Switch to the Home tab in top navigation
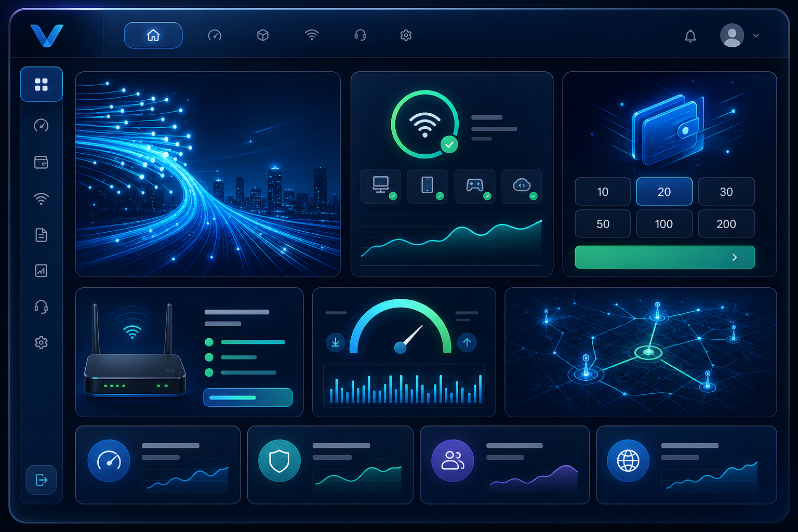Image resolution: width=798 pixels, height=532 pixels. (153, 35)
